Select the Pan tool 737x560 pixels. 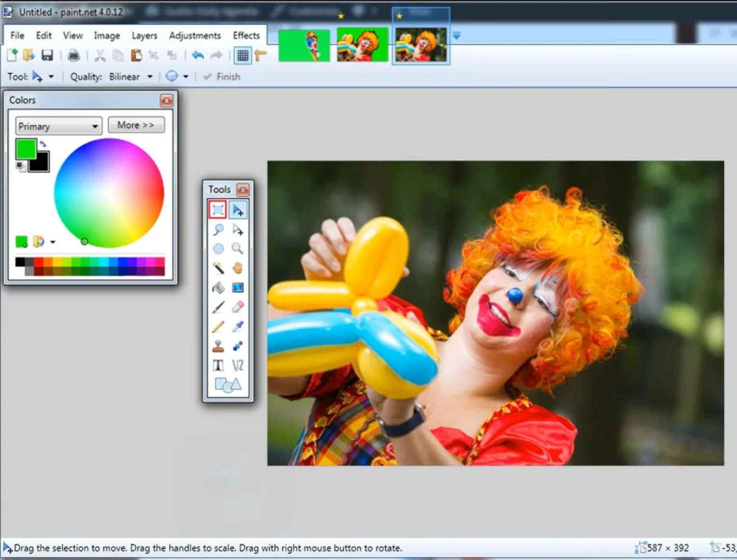tap(238, 268)
